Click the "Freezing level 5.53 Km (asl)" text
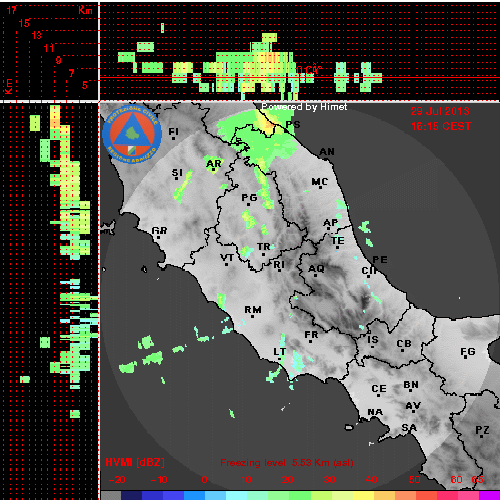 [287, 463]
